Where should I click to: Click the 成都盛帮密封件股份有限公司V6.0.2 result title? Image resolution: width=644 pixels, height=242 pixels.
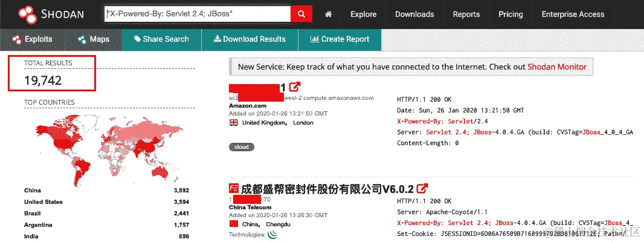point(327,189)
